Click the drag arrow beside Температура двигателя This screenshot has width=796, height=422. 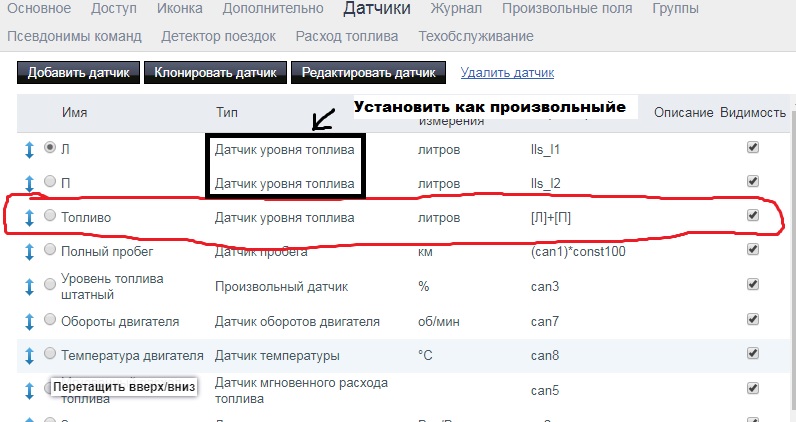(29, 356)
